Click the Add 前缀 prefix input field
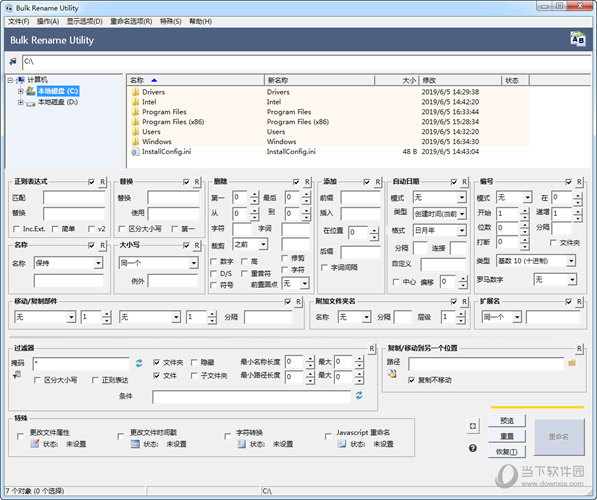 pyautogui.click(x=360, y=198)
